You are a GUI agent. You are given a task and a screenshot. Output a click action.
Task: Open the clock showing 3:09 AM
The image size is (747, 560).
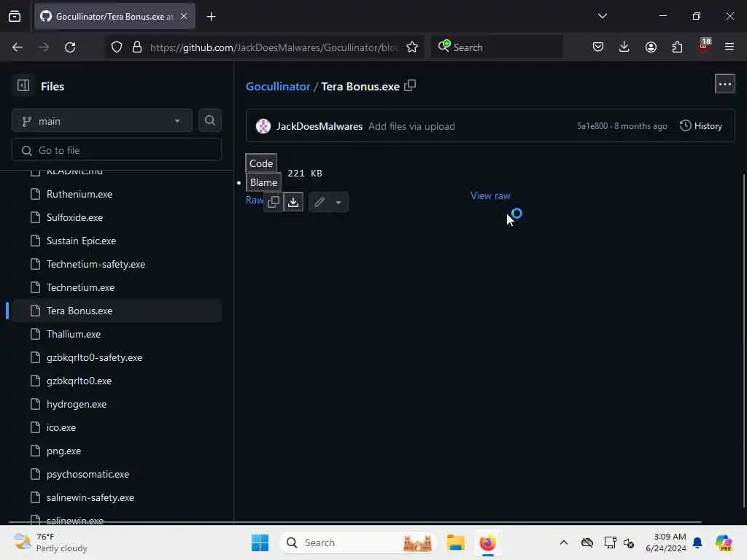pos(665,542)
